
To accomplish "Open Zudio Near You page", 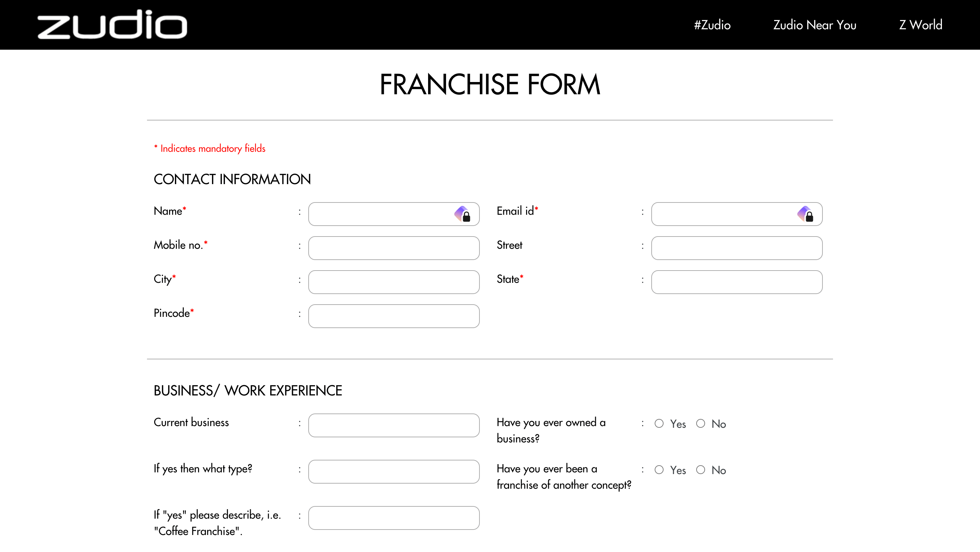I will click(x=815, y=25).
